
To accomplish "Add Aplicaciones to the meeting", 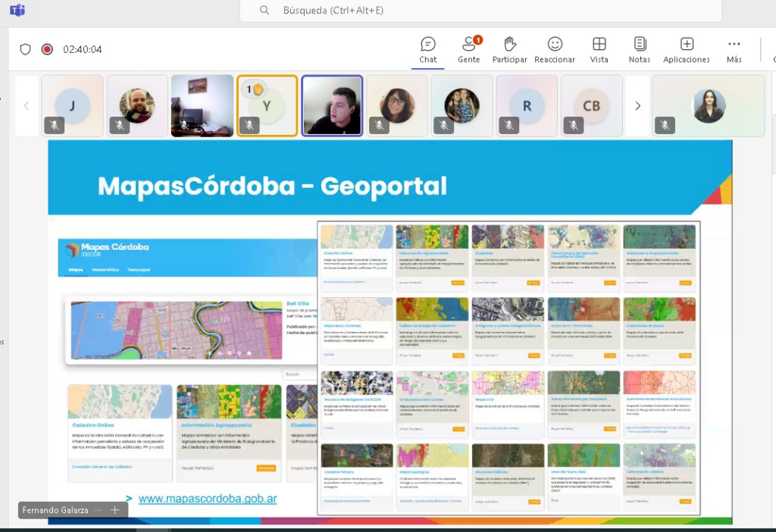I will point(687,50).
